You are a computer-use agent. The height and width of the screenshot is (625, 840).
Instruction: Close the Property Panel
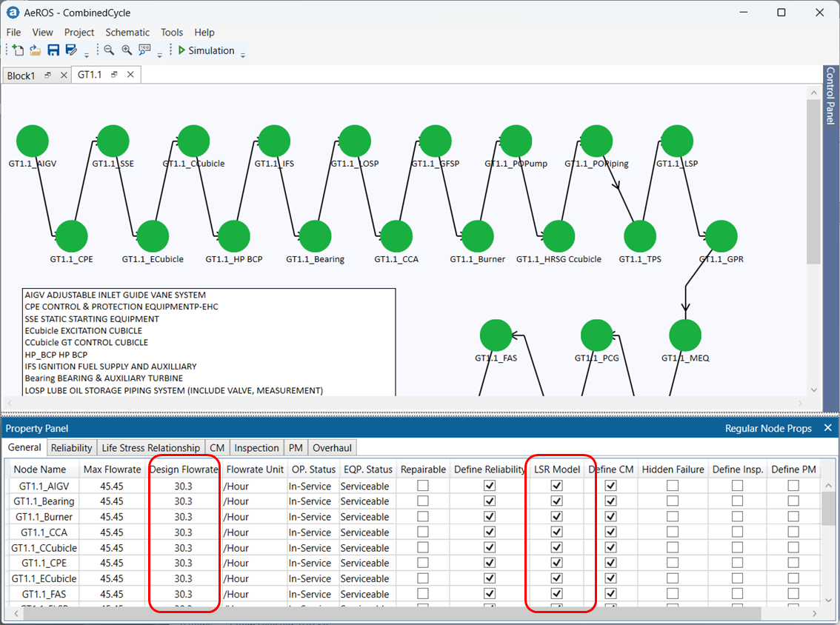pyautogui.click(x=827, y=428)
